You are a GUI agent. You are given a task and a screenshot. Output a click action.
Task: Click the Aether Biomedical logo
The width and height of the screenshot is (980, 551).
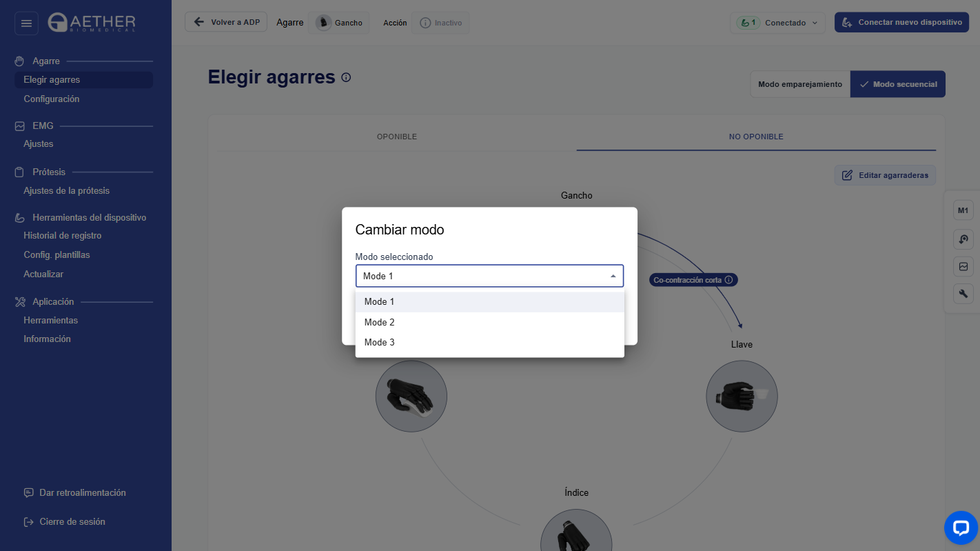point(92,23)
